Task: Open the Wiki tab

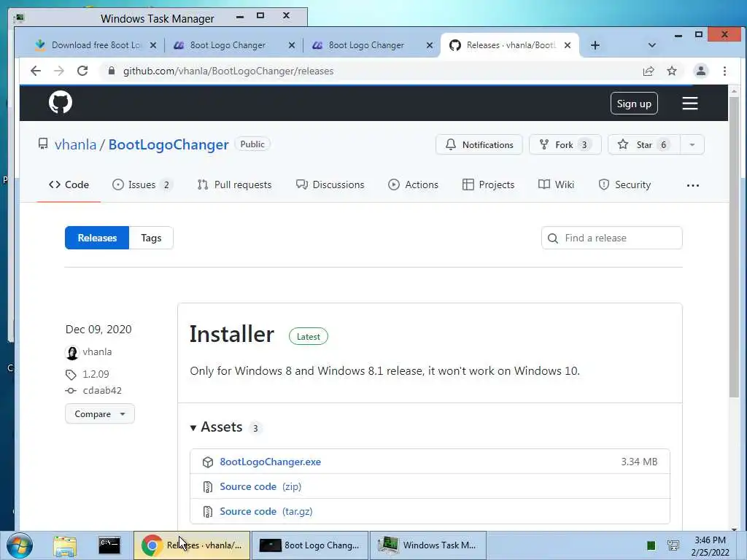Action: (x=556, y=184)
